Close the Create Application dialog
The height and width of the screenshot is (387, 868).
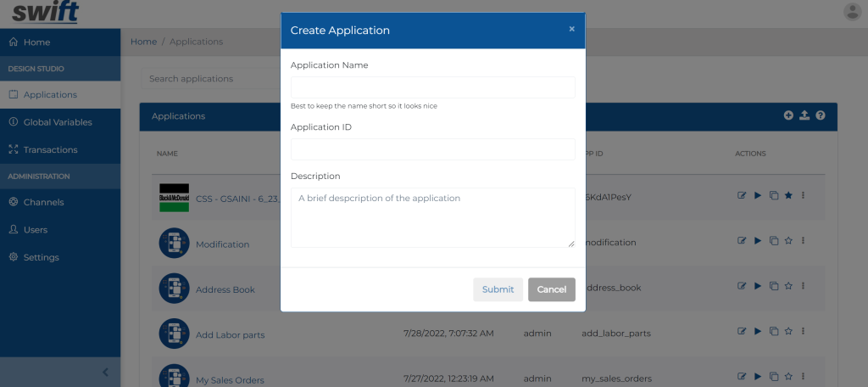(572, 29)
